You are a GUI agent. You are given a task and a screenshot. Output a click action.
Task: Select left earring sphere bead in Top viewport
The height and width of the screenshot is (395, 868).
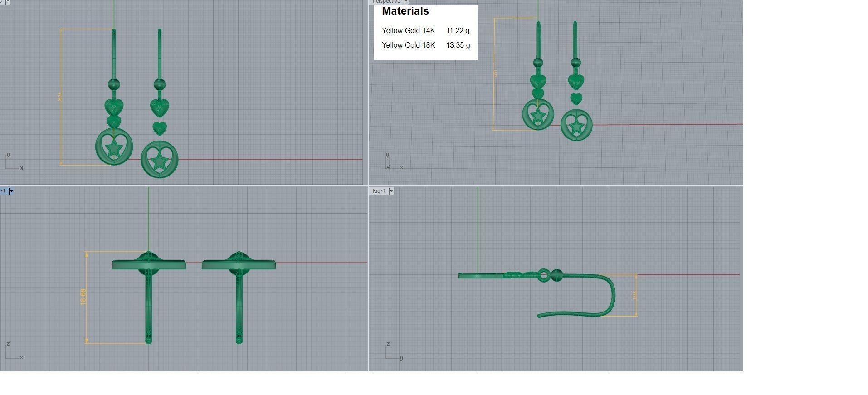pyautogui.click(x=114, y=84)
